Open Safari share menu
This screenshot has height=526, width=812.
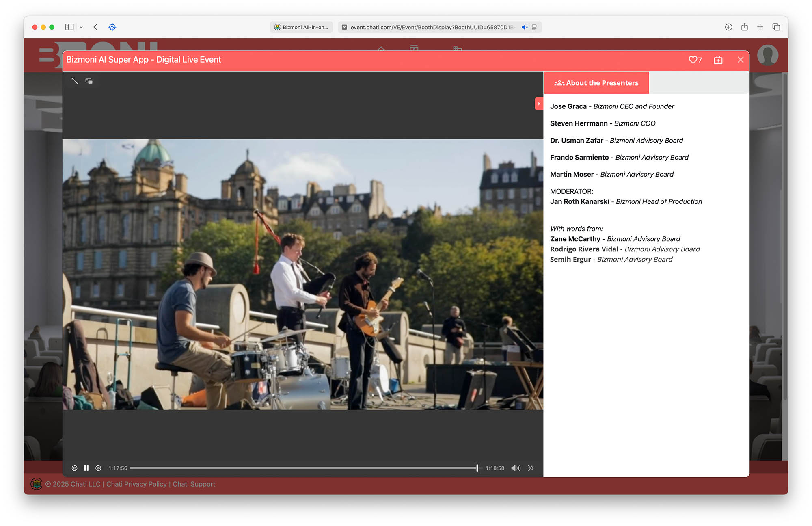point(744,27)
